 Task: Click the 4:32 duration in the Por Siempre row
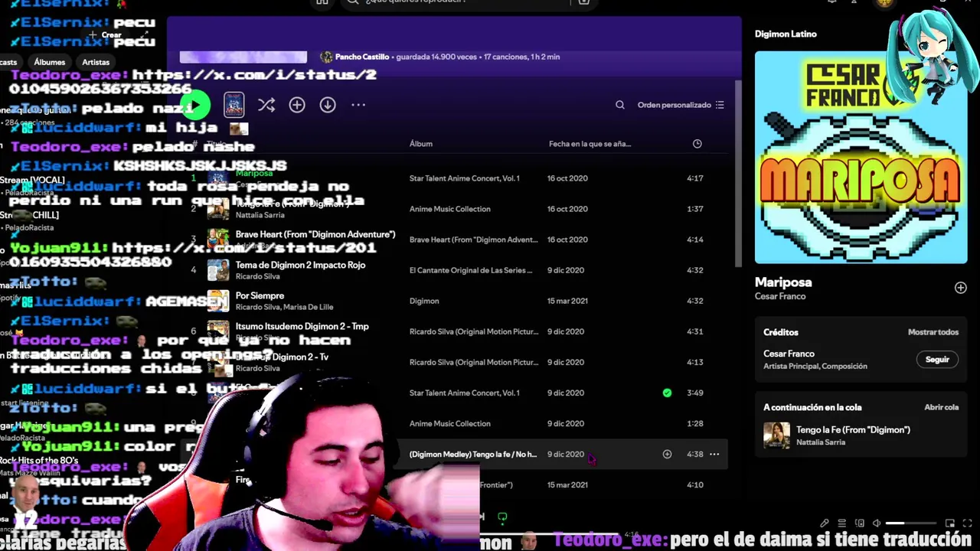point(695,301)
